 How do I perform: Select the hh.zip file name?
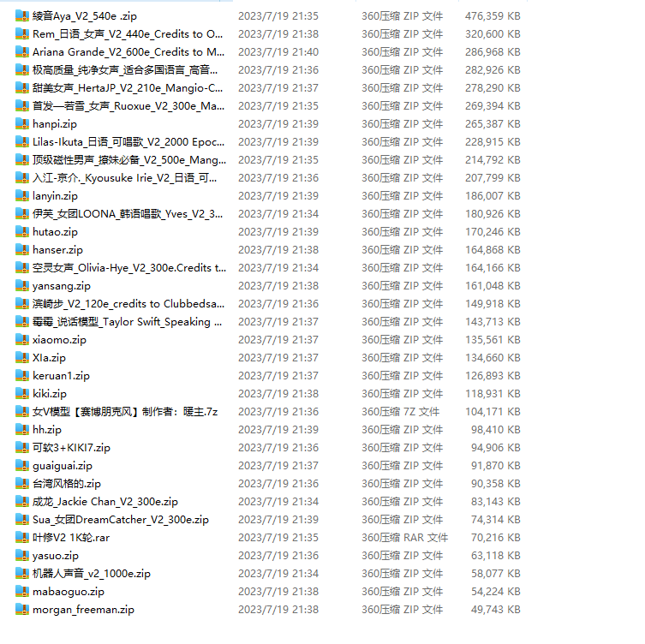(x=47, y=430)
